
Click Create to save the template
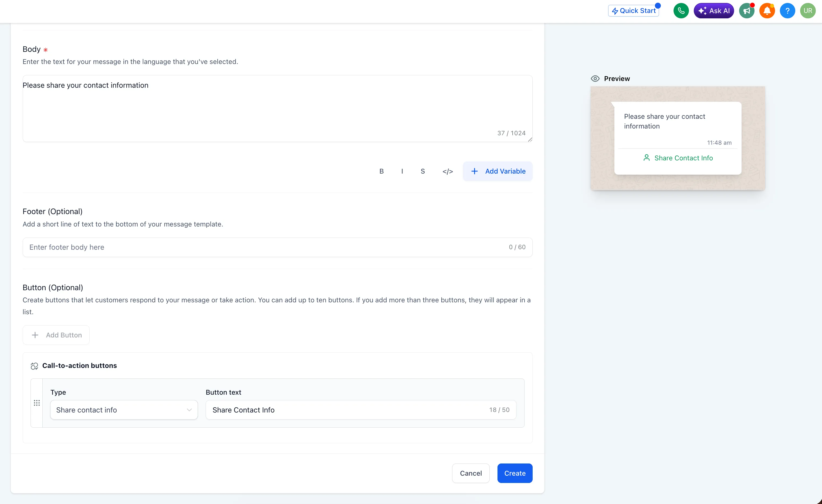tap(515, 473)
